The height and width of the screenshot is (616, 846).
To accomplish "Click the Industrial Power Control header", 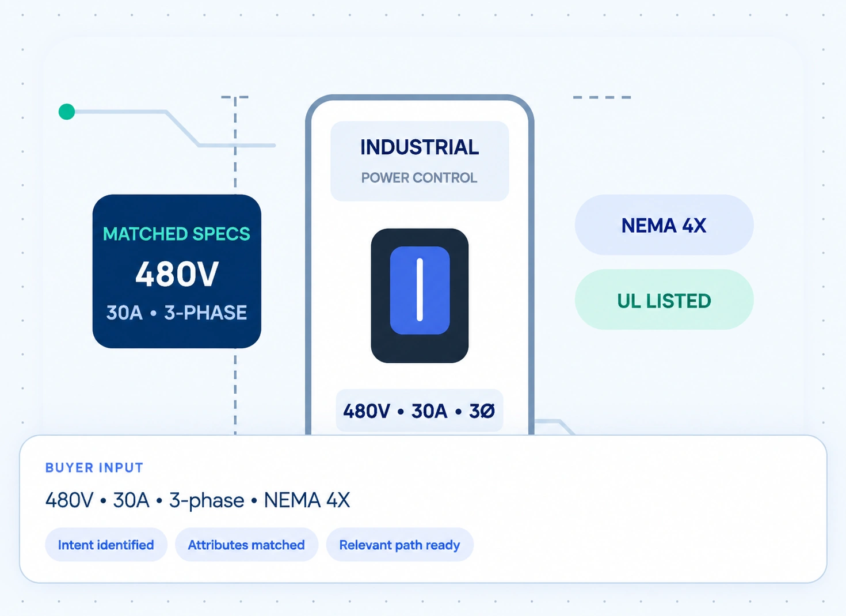I will [420, 161].
